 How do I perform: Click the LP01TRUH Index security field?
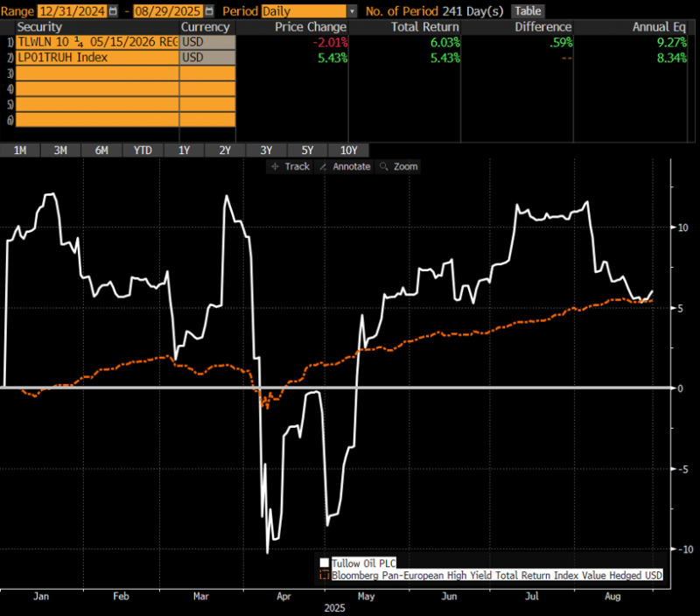click(x=96, y=58)
